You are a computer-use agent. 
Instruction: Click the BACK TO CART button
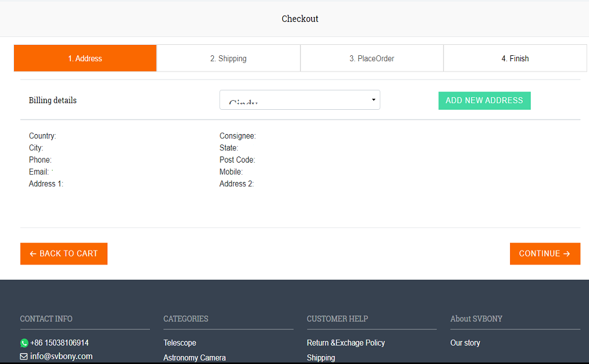(64, 254)
